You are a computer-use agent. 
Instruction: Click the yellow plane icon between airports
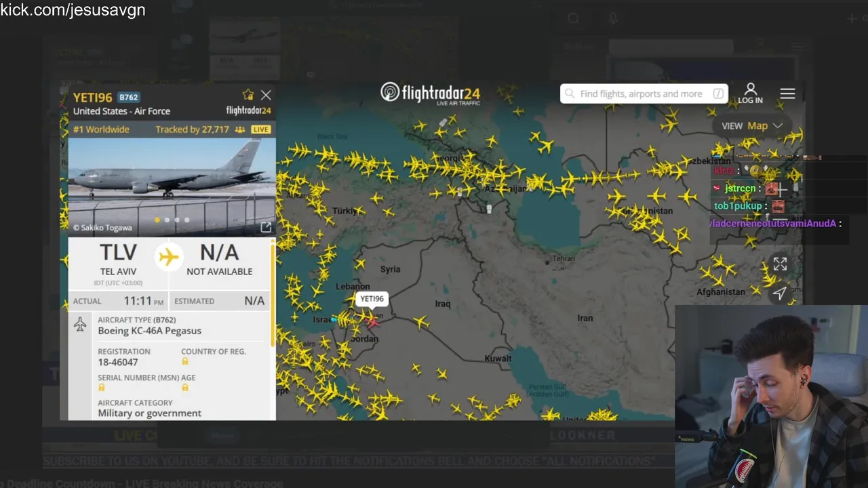click(168, 257)
